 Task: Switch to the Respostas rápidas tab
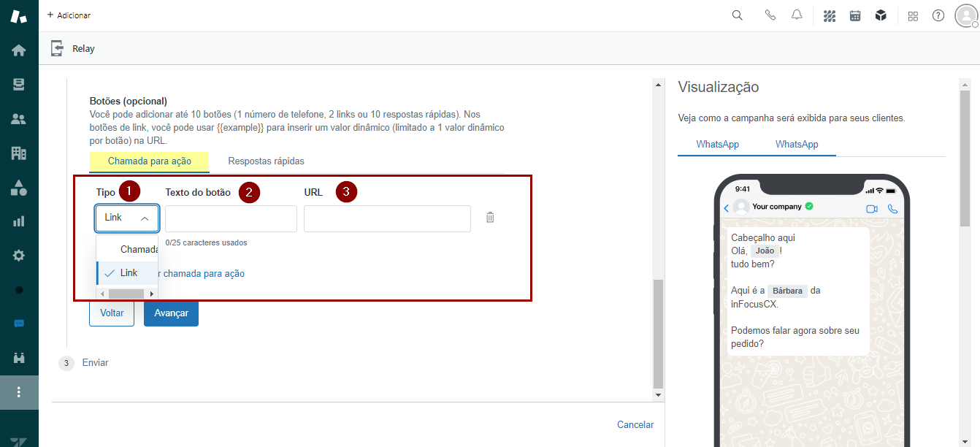click(266, 161)
